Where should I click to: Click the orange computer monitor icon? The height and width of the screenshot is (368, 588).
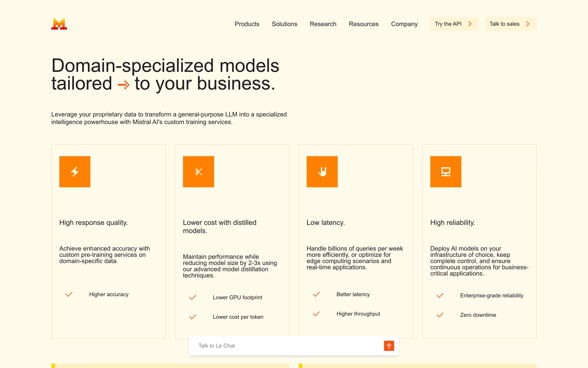(x=446, y=172)
